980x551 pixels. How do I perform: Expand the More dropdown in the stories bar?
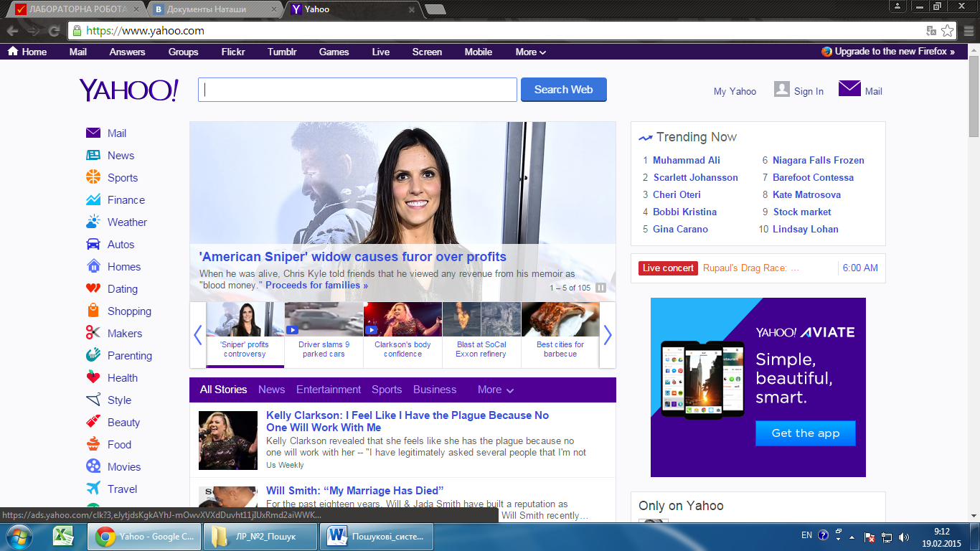coord(496,390)
